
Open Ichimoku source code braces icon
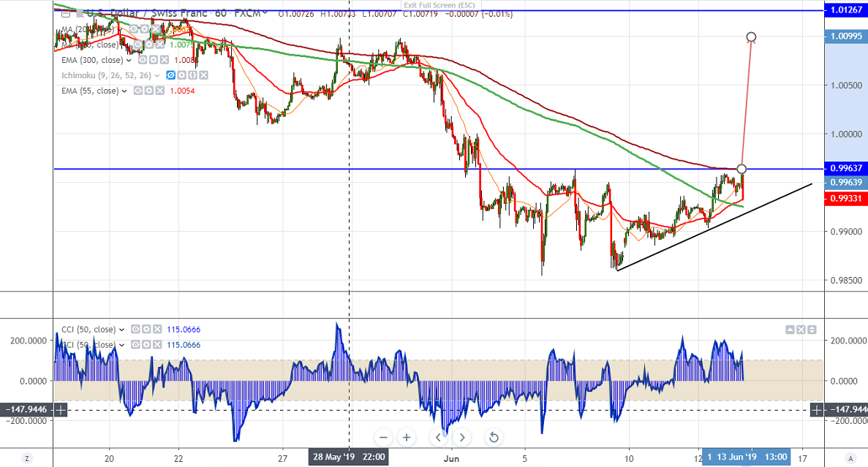(192, 75)
